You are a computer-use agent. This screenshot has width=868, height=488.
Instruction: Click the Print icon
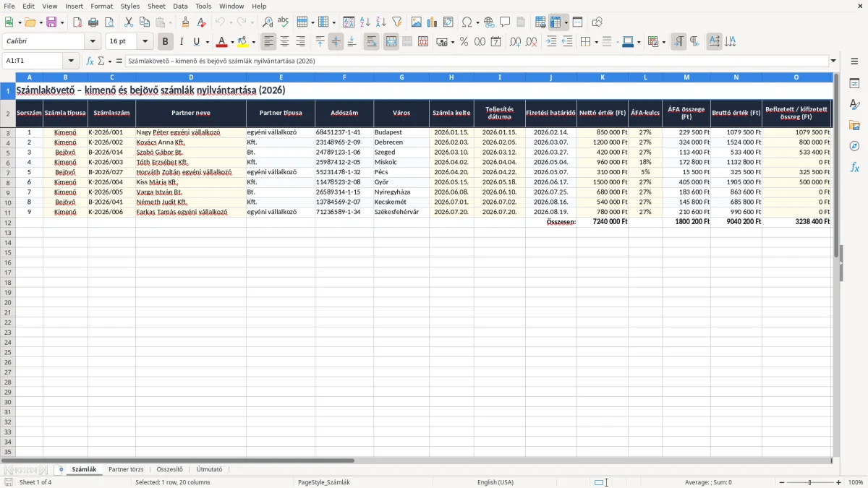(93, 22)
